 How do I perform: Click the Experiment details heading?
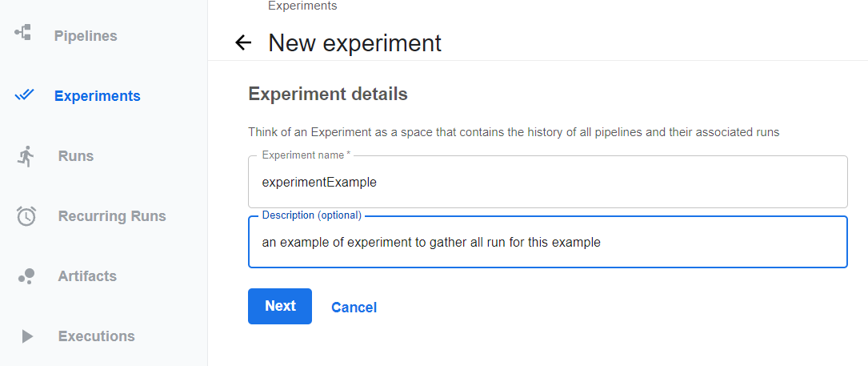[328, 95]
